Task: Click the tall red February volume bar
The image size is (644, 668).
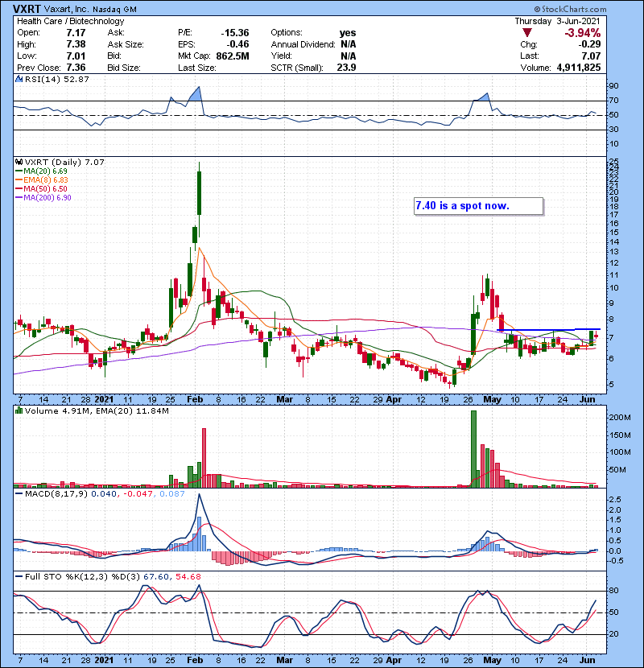Action: click(204, 458)
